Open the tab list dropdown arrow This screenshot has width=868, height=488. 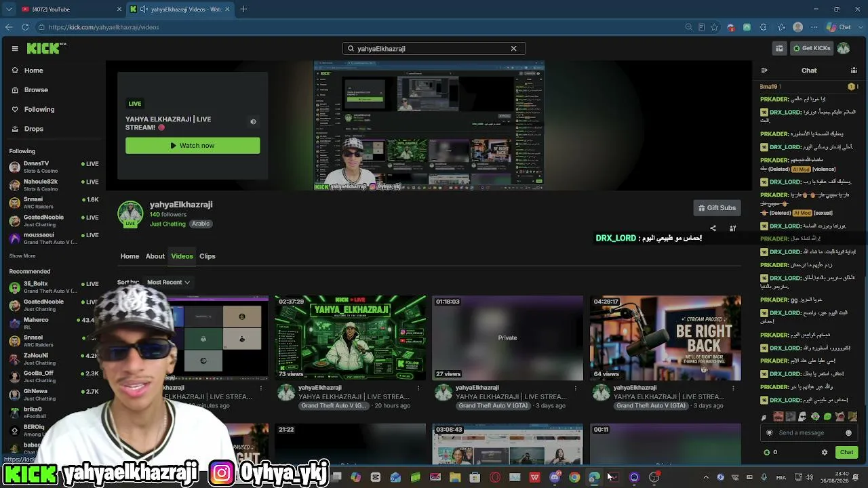coord(9,9)
